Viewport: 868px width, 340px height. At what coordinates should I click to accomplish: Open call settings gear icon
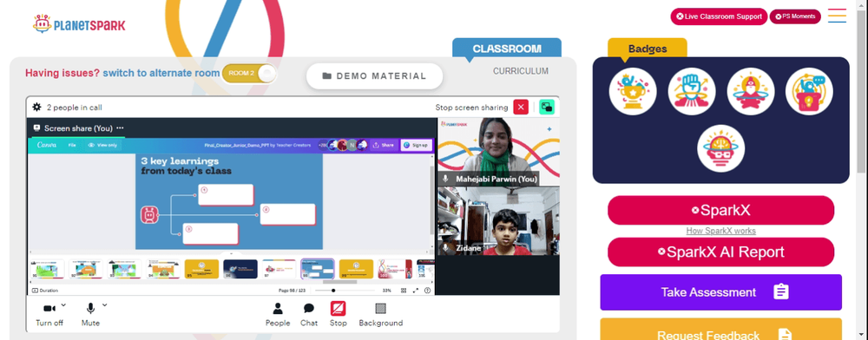point(36,108)
